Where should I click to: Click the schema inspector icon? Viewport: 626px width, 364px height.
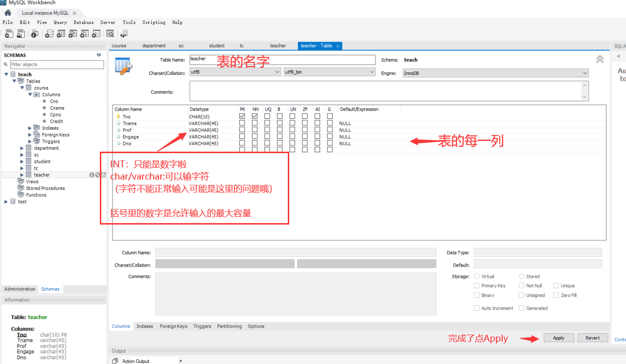click(34, 33)
